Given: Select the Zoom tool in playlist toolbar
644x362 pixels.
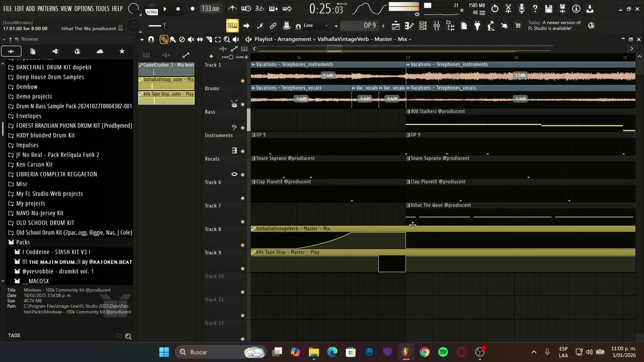Looking at the screenshot, I should pyautogui.click(x=227, y=39).
